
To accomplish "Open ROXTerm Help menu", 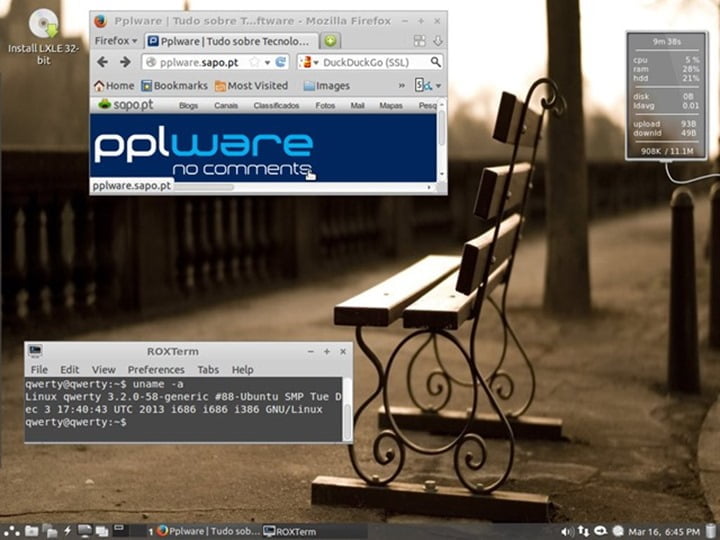I will pyautogui.click(x=242, y=370).
